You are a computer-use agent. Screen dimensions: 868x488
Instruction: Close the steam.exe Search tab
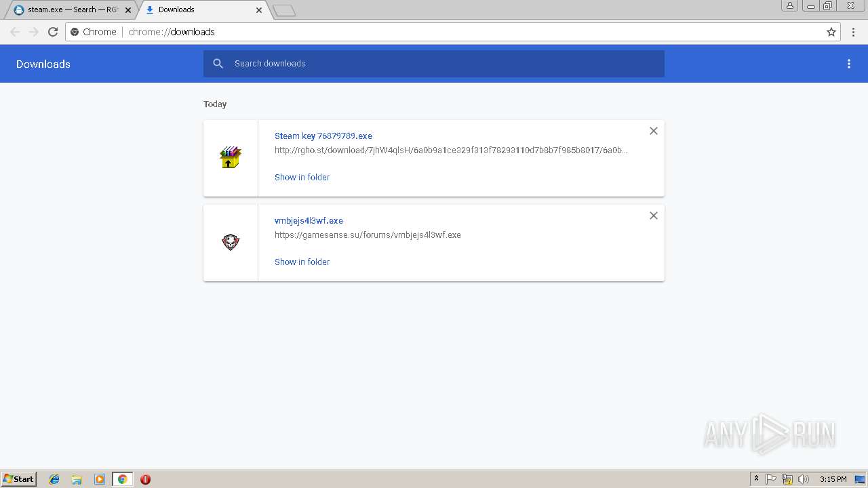click(128, 10)
